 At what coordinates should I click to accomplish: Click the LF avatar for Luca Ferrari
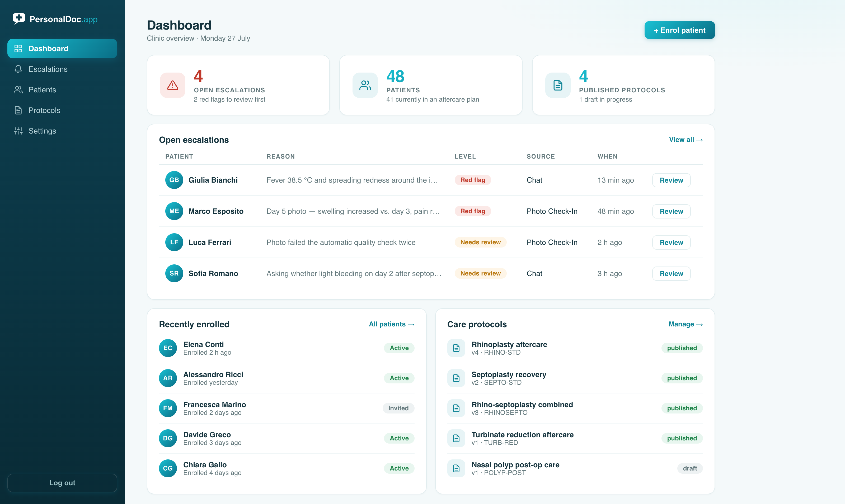coord(174,242)
